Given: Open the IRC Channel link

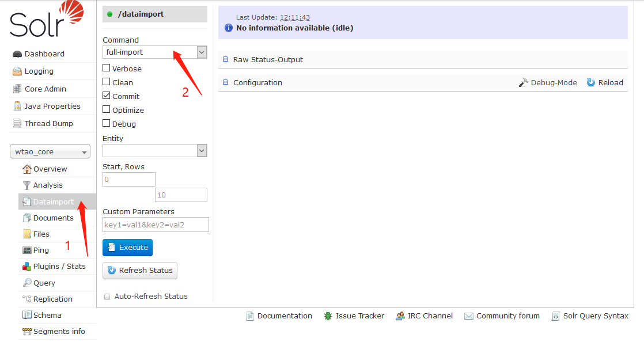Looking at the screenshot, I should pos(430,316).
